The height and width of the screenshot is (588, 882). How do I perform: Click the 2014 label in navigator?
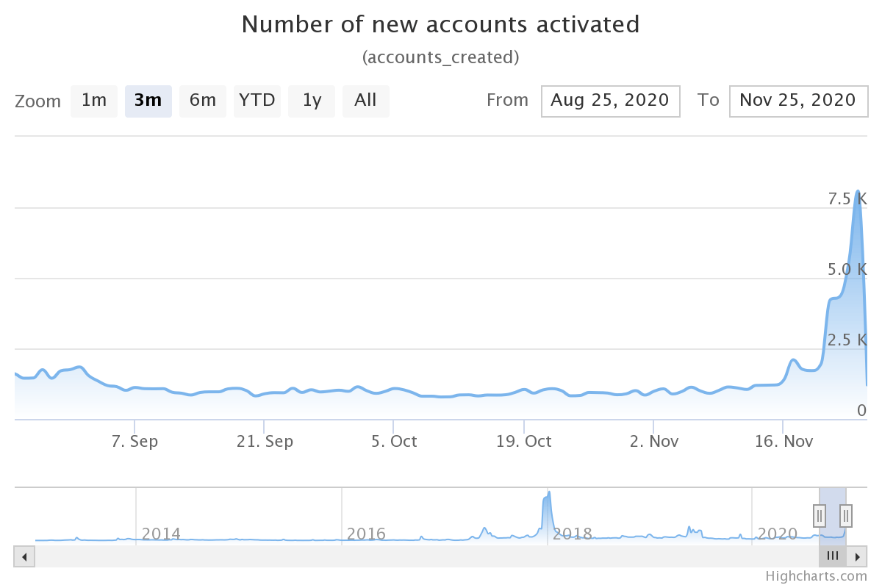161,534
